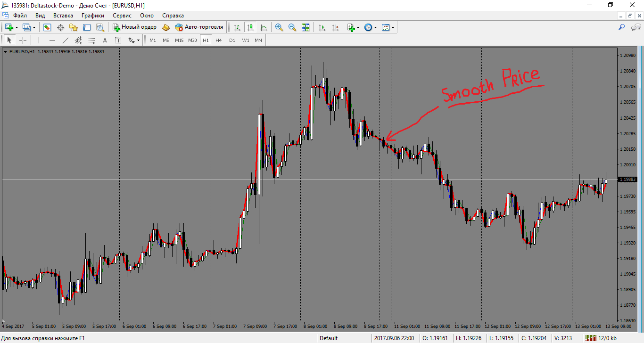Toggle chart shift icon
This screenshot has height=343, width=644.
pyautogui.click(x=335, y=27)
